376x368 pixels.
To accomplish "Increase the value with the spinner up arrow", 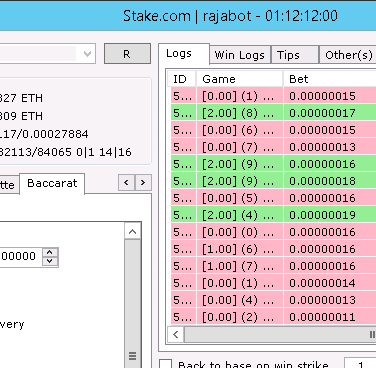I will tap(50, 252).
